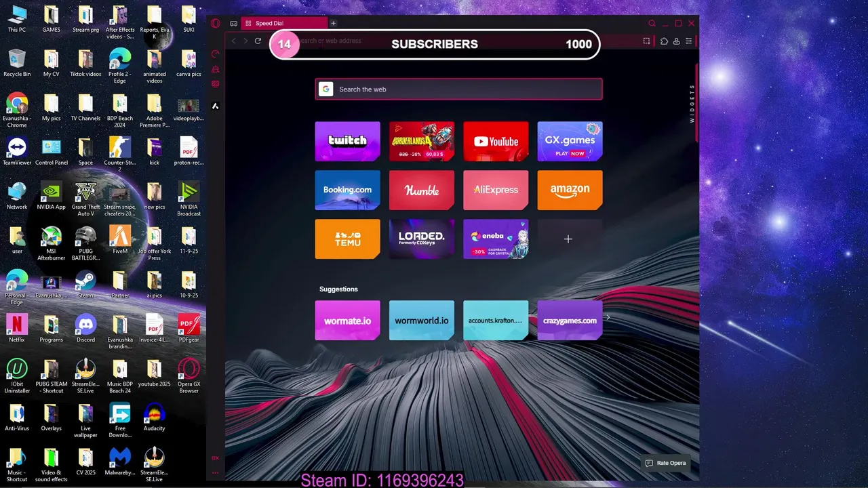Open GX Corner gamepad icon in tab bar

tap(233, 23)
